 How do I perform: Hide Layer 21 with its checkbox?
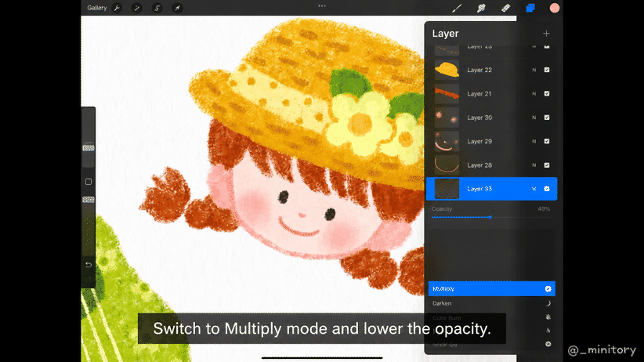click(x=547, y=94)
